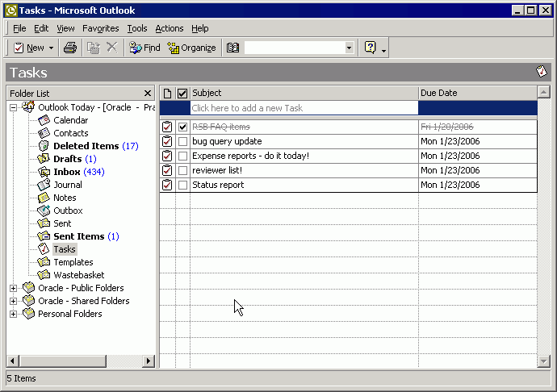Screen dimensions: 557x392
Task: Sort by the Complete checkbox column header
Action: 182,93
